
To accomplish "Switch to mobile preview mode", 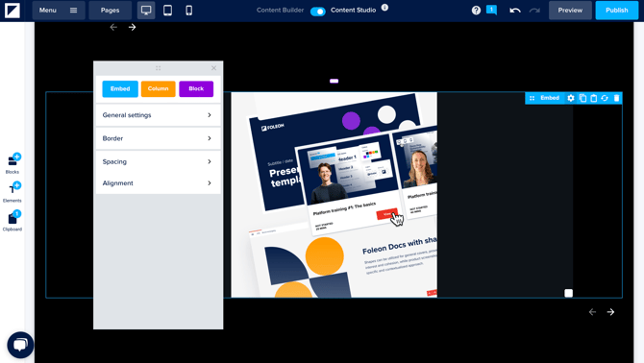I will point(189,11).
